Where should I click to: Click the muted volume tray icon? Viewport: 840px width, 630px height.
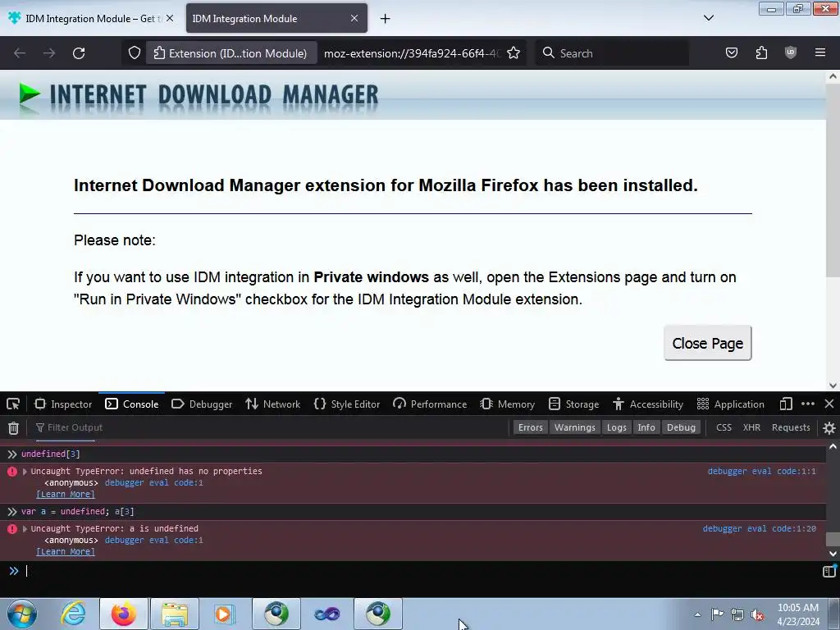coord(757,614)
